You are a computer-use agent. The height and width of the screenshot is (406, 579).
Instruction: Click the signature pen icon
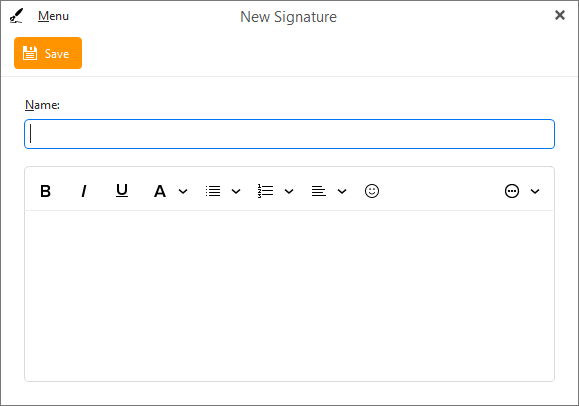pyautogui.click(x=16, y=16)
